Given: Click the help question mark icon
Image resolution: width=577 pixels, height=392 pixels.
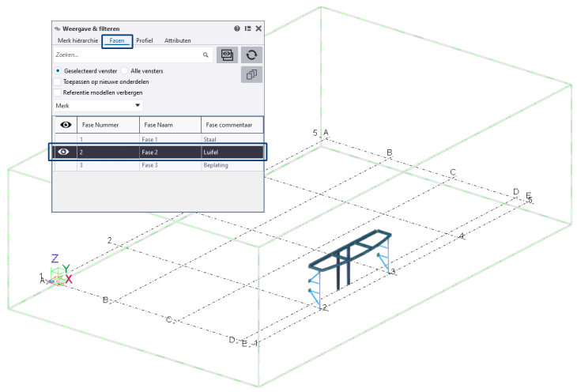Looking at the screenshot, I should (x=237, y=28).
